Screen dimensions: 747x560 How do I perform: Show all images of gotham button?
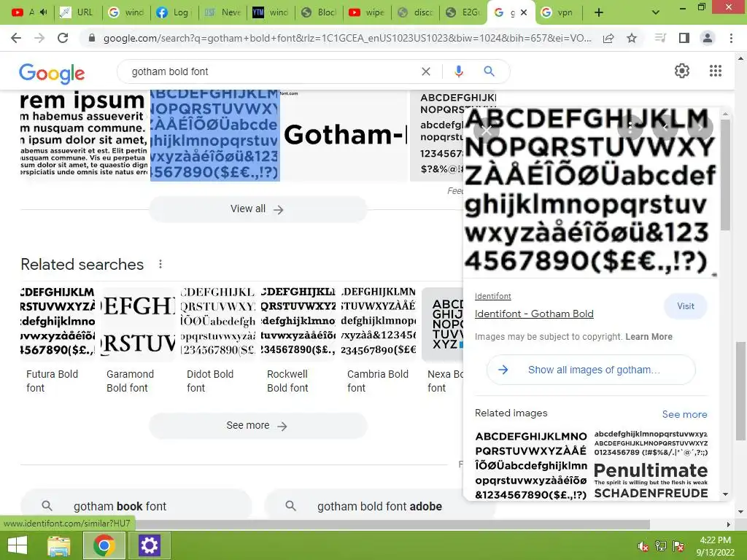(591, 370)
